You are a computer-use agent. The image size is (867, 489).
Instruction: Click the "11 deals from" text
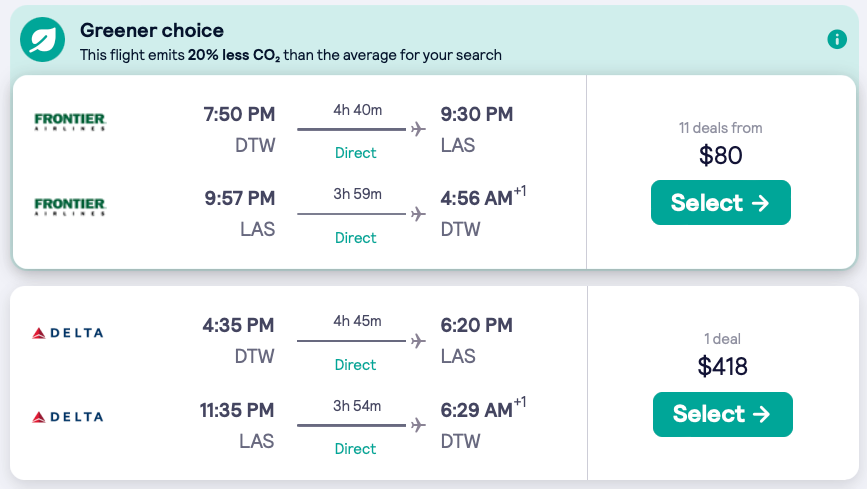720,128
